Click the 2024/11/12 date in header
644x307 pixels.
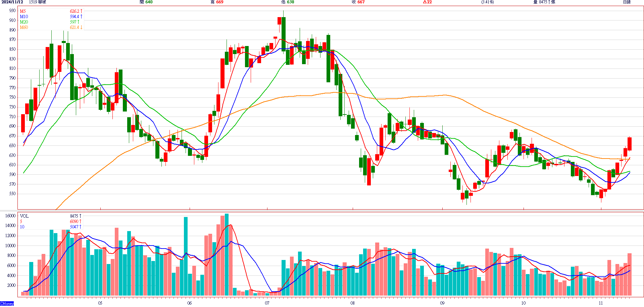(x=12, y=2)
